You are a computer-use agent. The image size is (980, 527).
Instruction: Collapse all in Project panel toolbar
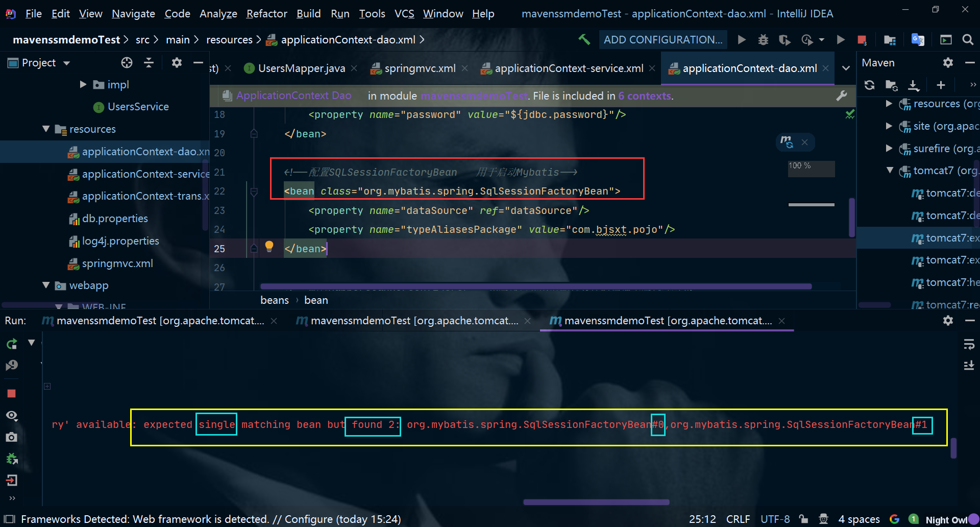[x=149, y=62]
